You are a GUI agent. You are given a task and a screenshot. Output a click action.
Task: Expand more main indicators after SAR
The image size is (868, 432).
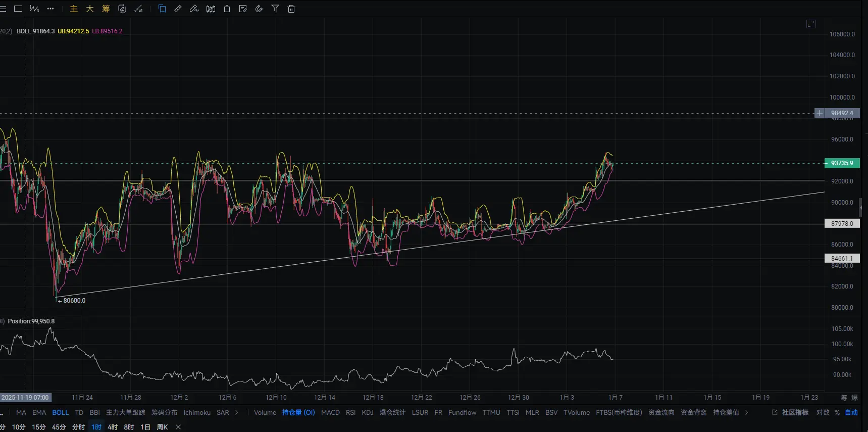(236, 412)
